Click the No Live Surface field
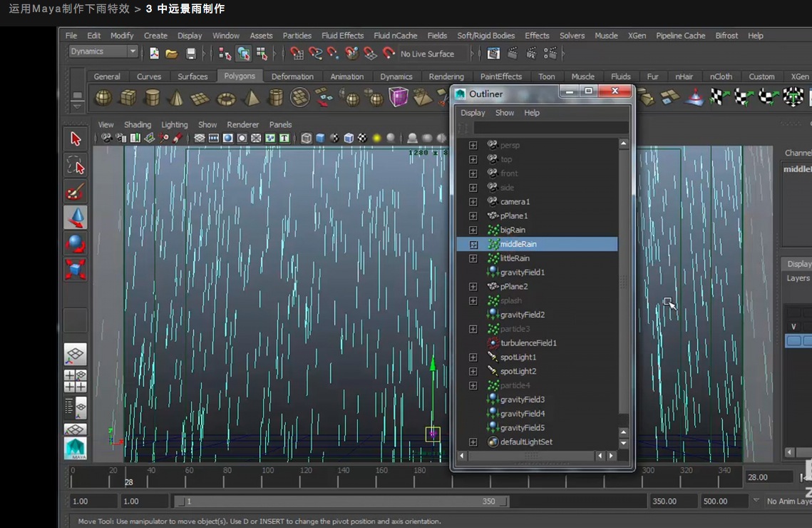Screen dimensions: 812x528 point(433,54)
